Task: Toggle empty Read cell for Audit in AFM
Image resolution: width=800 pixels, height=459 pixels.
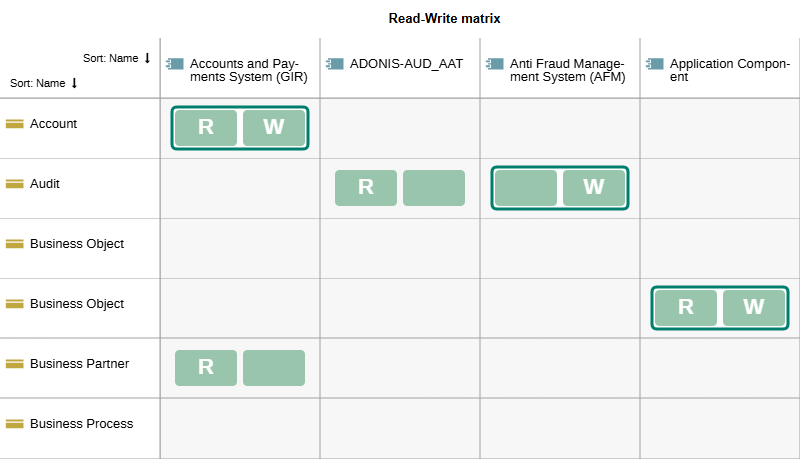Action: coord(526,188)
